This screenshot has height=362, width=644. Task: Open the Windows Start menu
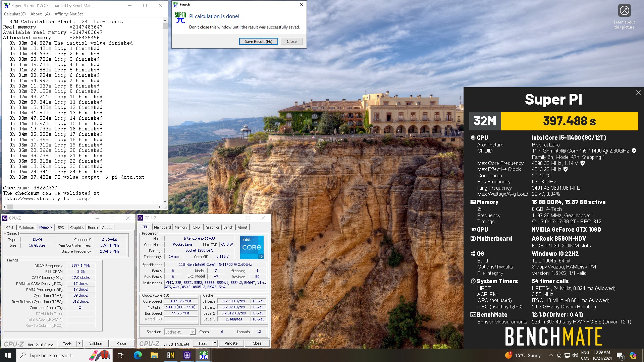(x=8, y=355)
